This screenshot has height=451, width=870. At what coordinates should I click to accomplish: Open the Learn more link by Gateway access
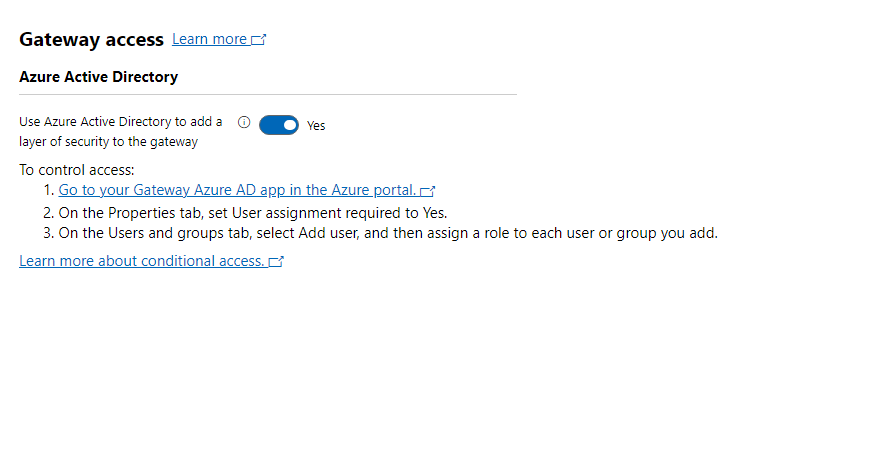click(x=209, y=39)
